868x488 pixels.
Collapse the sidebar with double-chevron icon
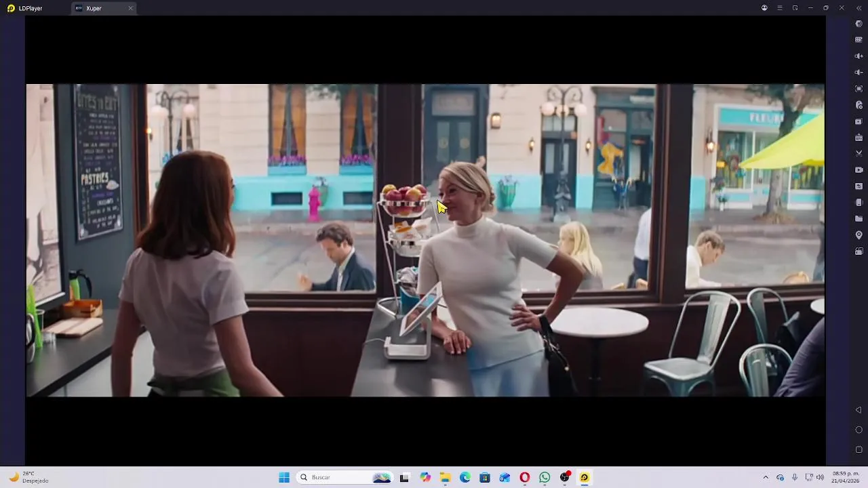(859, 8)
